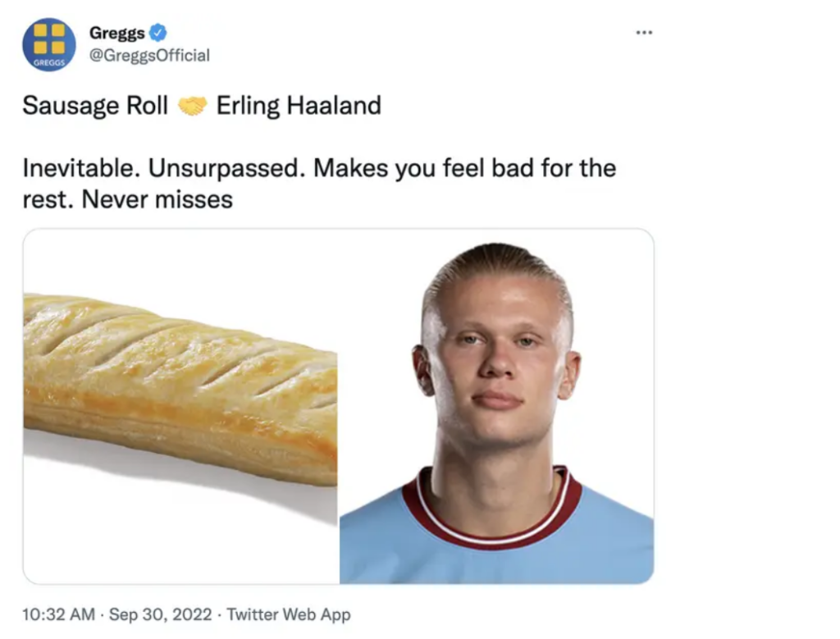The height and width of the screenshot is (639, 840).
Task: Click the yellow squares in Greggs logo
Action: [x=48, y=39]
